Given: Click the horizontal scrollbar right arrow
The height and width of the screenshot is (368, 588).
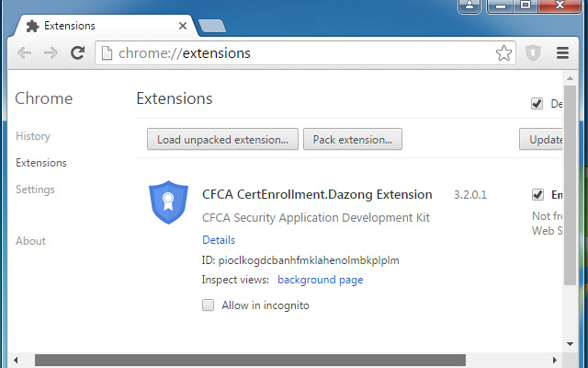Looking at the screenshot, I should (x=555, y=360).
